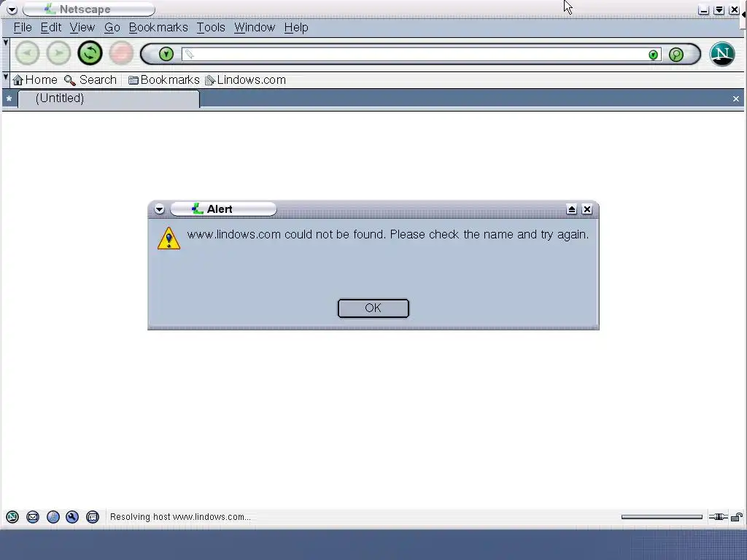Image resolution: width=747 pixels, height=560 pixels.
Task: Open a new tab with the asterisk button
Action: point(9,99)
